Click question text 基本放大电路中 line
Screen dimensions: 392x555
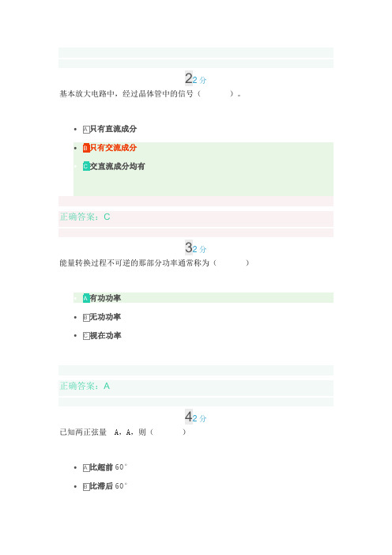(x=150, y=94)
